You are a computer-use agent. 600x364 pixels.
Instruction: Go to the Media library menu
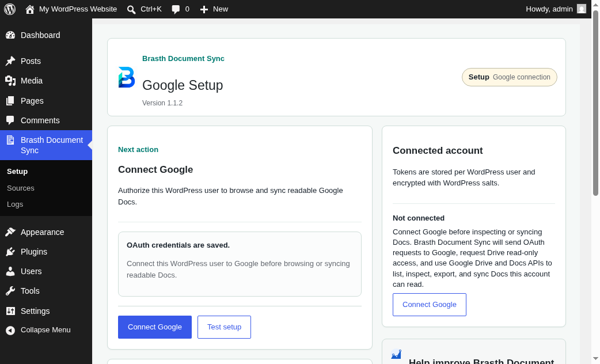(x=46, y=81)
